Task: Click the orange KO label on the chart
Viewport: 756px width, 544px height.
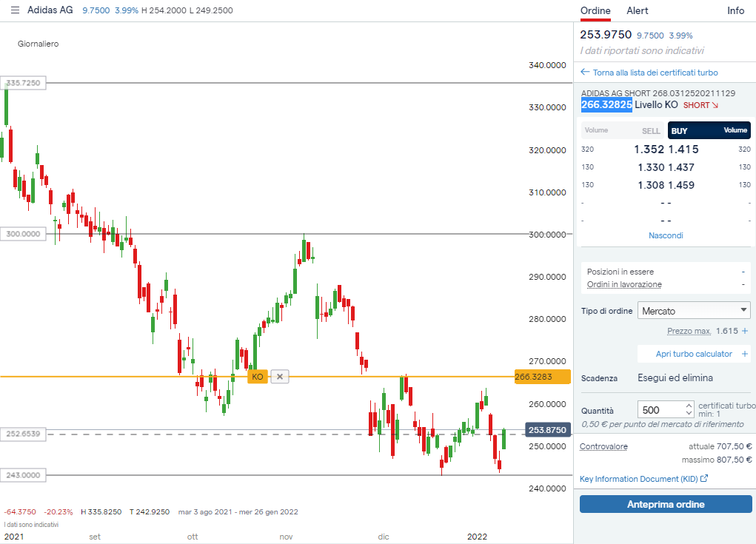Action: [257, 377]
